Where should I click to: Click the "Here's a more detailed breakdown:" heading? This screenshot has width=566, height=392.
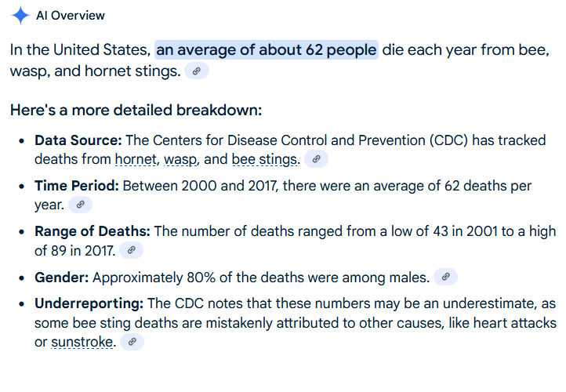[x=136, y=110]
